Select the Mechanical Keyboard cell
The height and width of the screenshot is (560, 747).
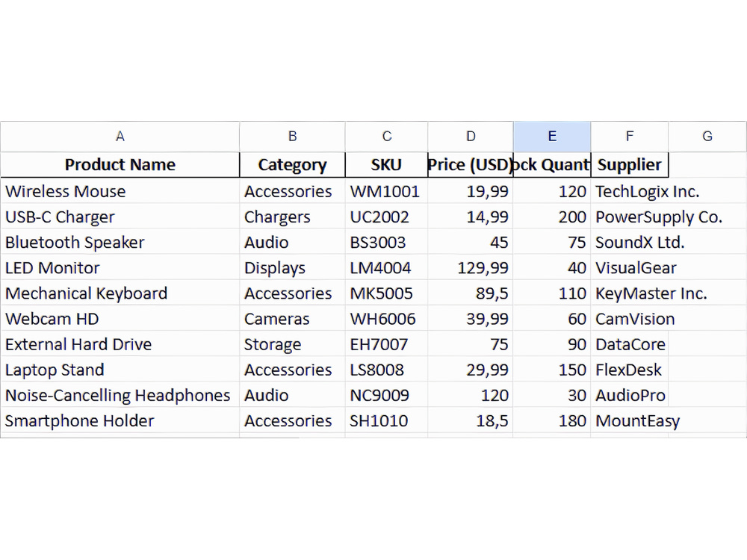tap(120, 293)
